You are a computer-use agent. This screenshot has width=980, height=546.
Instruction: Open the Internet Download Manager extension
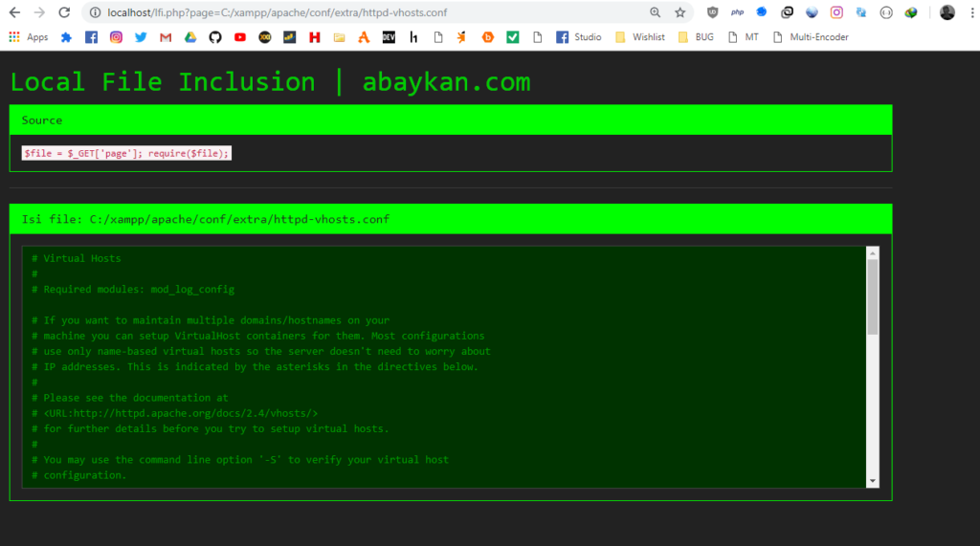[911, 12]
